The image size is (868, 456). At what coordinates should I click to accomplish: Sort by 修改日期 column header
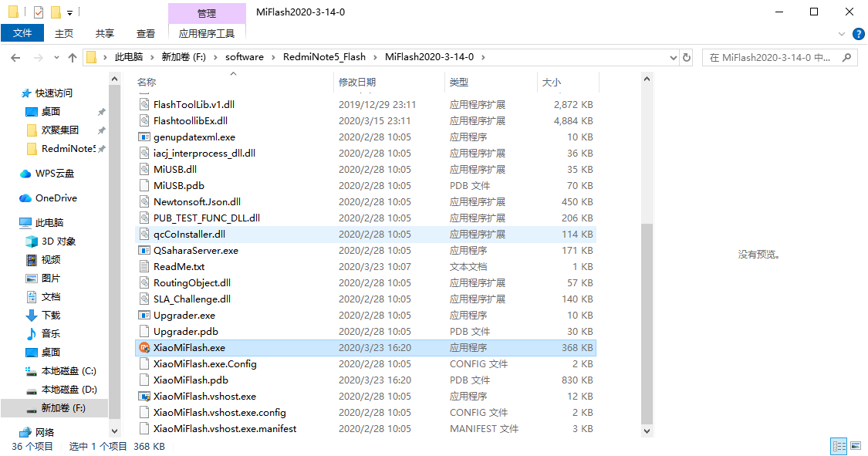357,82
